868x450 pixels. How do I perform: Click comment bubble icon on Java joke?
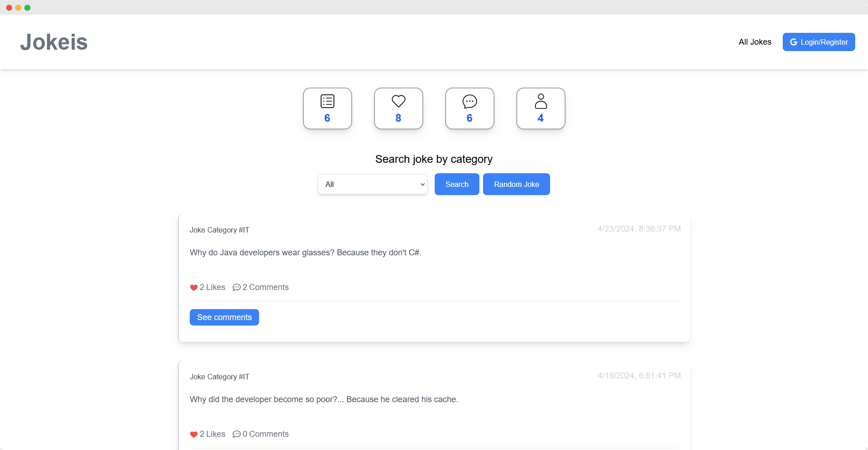236,288
